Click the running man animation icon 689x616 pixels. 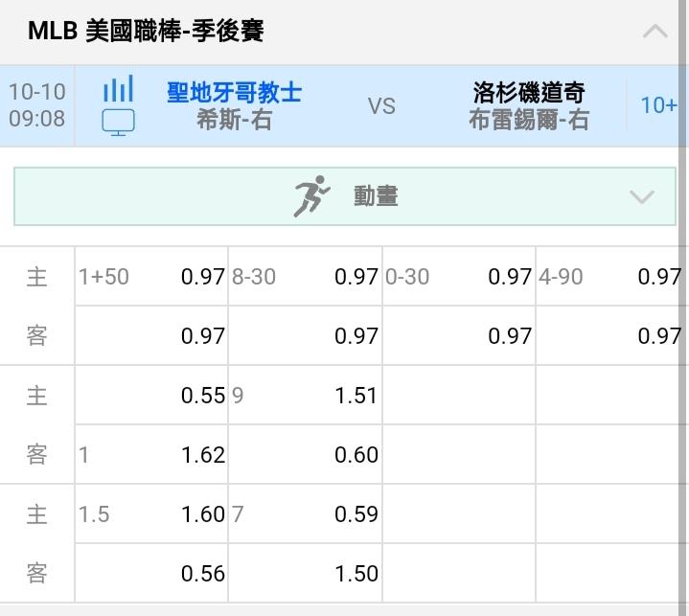(x=311, y=196)
